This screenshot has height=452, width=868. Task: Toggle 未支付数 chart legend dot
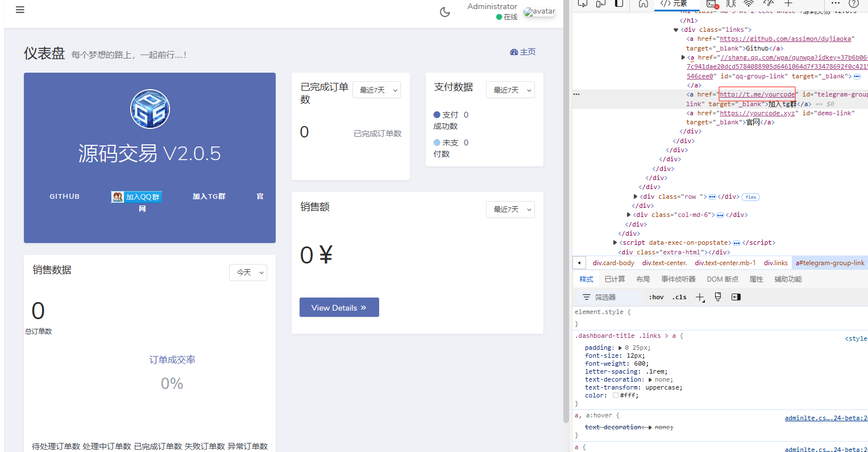[x=437, y=143]
